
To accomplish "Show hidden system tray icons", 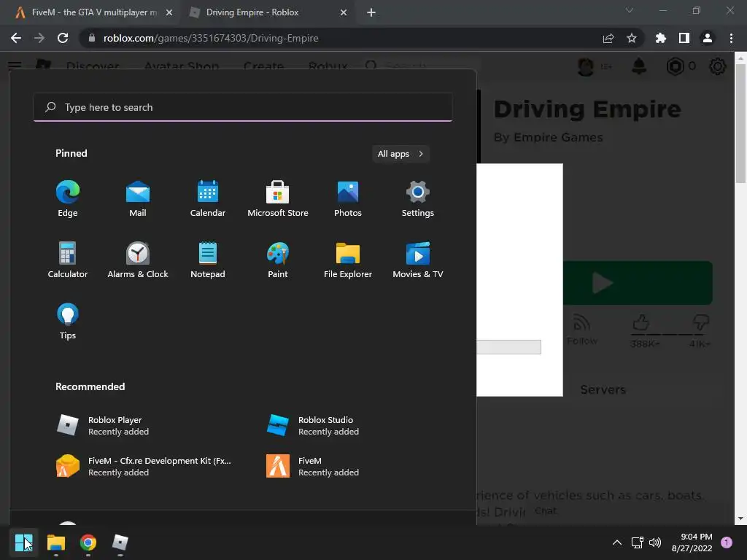I will (x=617, y=542).
